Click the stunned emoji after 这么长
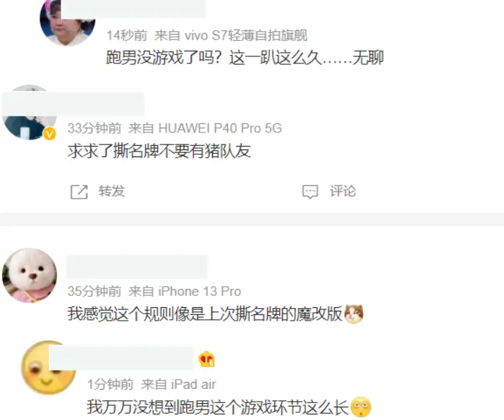 tap(361, 407)
